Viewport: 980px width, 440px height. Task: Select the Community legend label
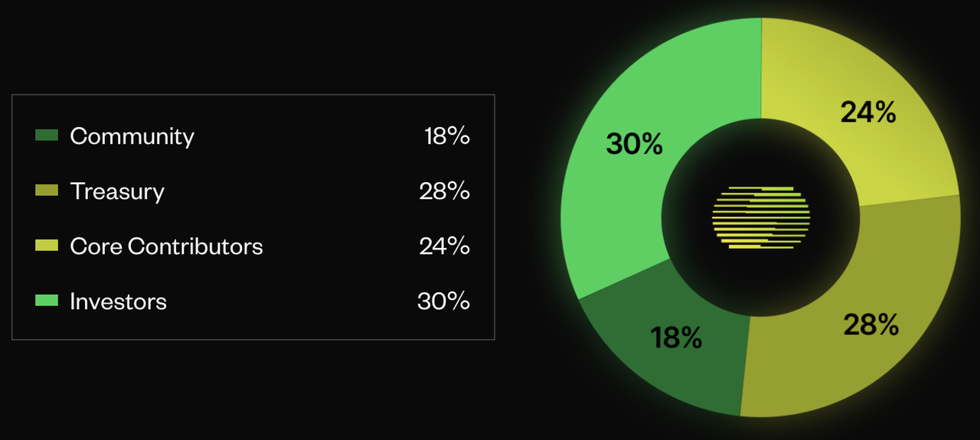point(132,136)
